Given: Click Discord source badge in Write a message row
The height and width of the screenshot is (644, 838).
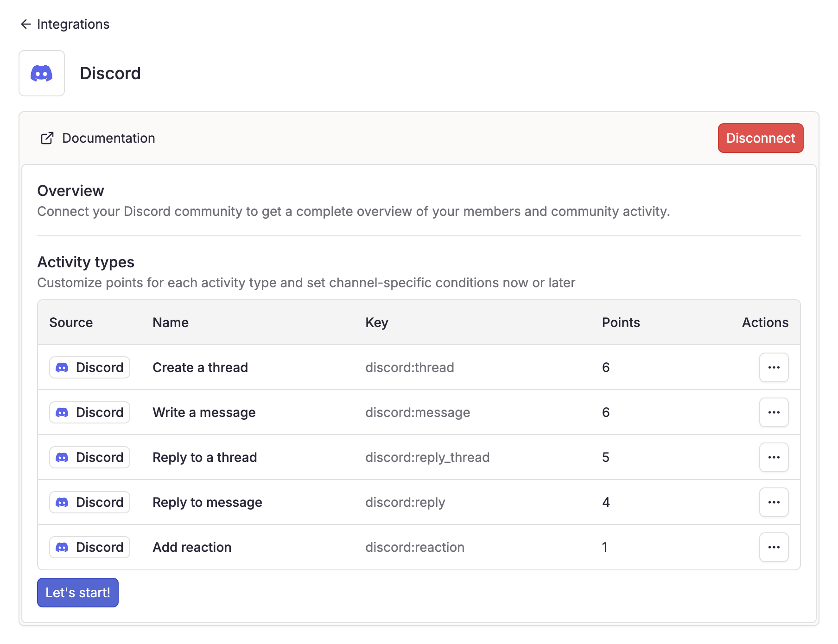Looking at the screenshot, I should pos(90,412).
